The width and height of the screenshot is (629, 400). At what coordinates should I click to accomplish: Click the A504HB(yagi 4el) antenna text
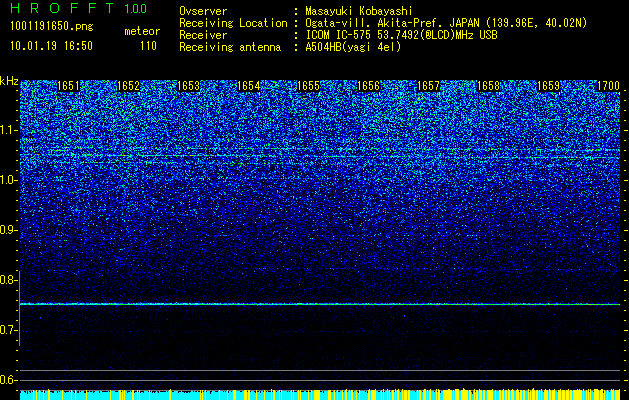[x=353, y=47]
